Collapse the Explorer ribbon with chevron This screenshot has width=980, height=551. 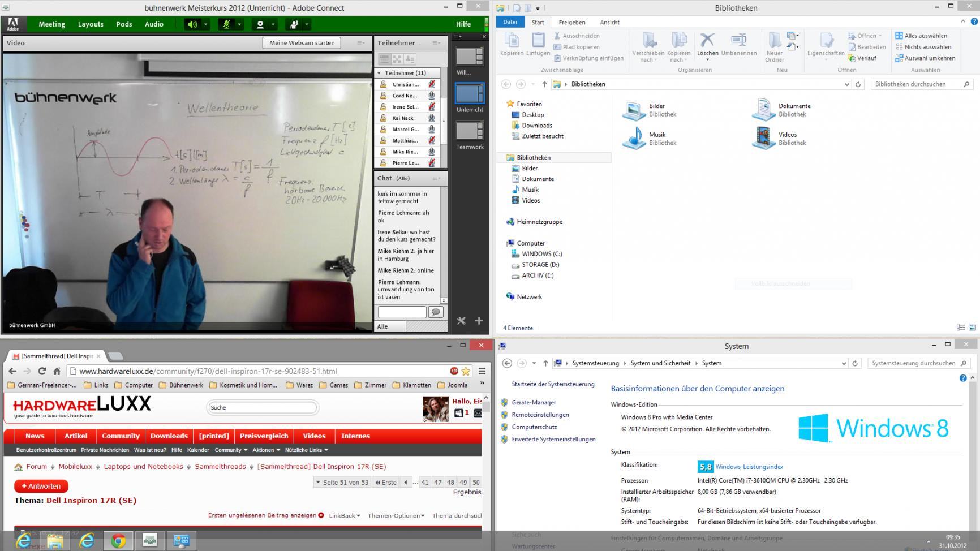963,21
